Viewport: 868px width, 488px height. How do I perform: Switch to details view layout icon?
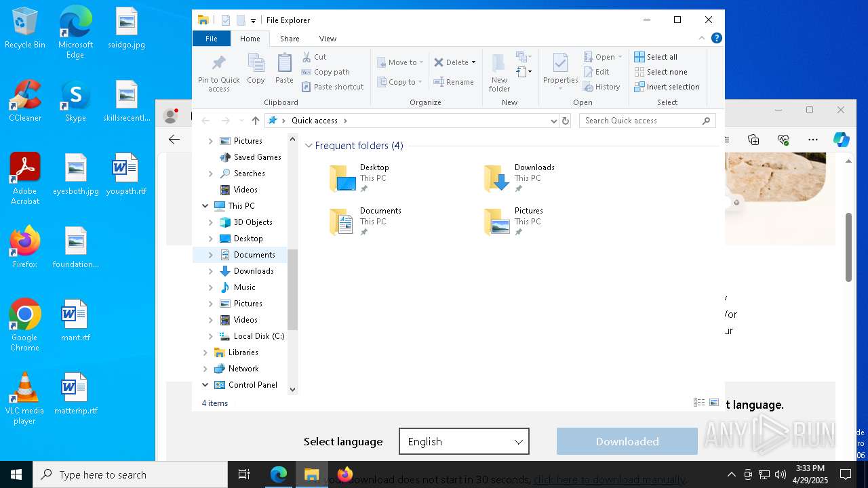pyautogui.click(x=699, y=403)
